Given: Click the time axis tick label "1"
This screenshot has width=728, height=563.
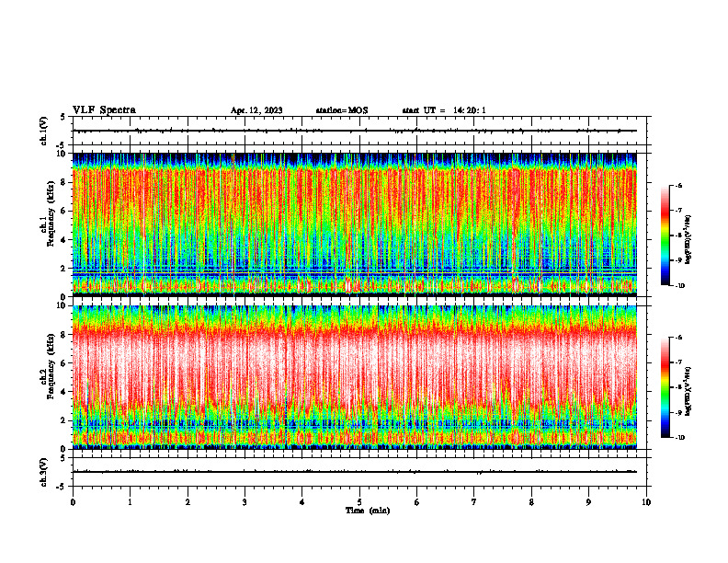Looking at the screenshot, I should [x=130, y=502].
